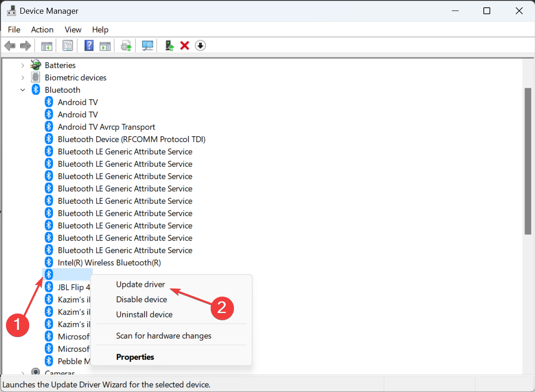Open the Help menu
535x392 pixels.
click(x=101, y=30)
